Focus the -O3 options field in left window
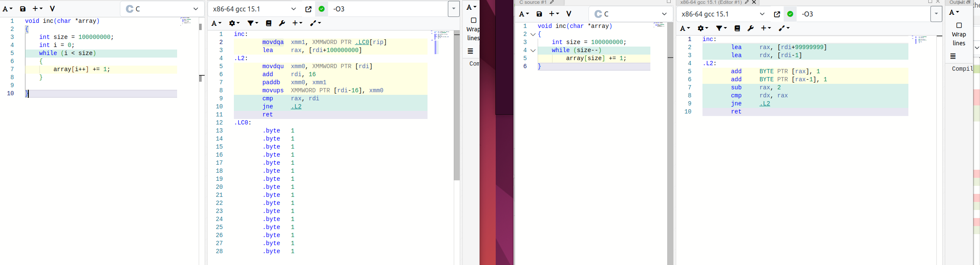The height and width of the screenshot is (265, 980). (389, 9)
